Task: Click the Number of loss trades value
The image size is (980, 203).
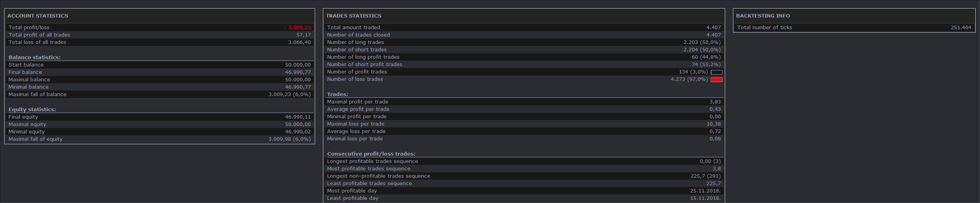Action: [x=689, y=79]
